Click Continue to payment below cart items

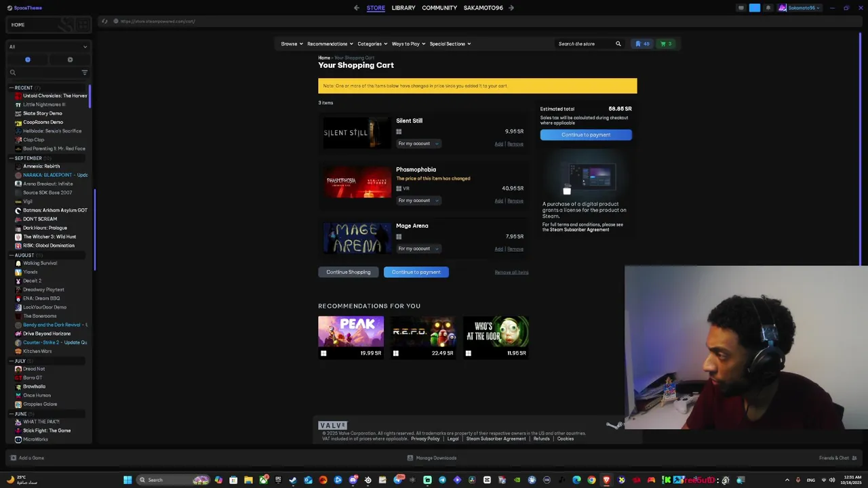coord(416,272)
